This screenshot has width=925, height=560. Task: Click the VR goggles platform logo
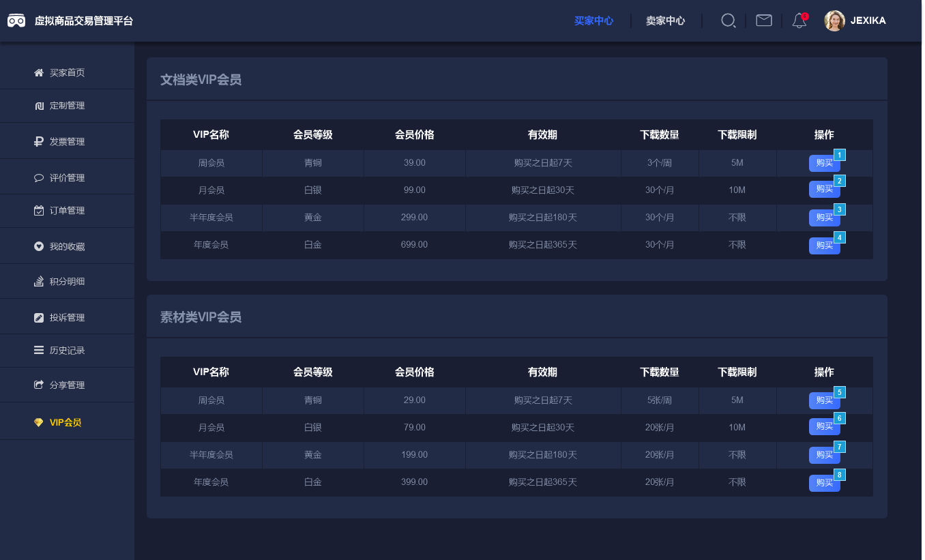coord(16,20)
